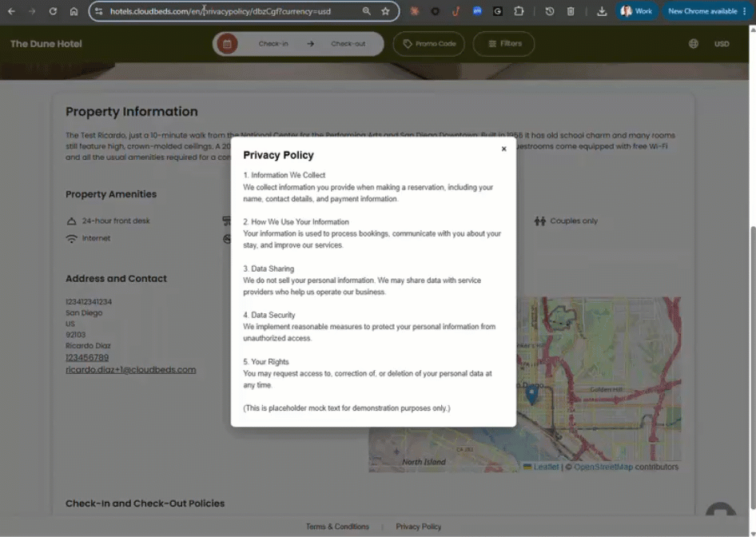This screenshot has width=756, height=537.
Task: Go back with the browser back arrow
Action: [11, 11]
